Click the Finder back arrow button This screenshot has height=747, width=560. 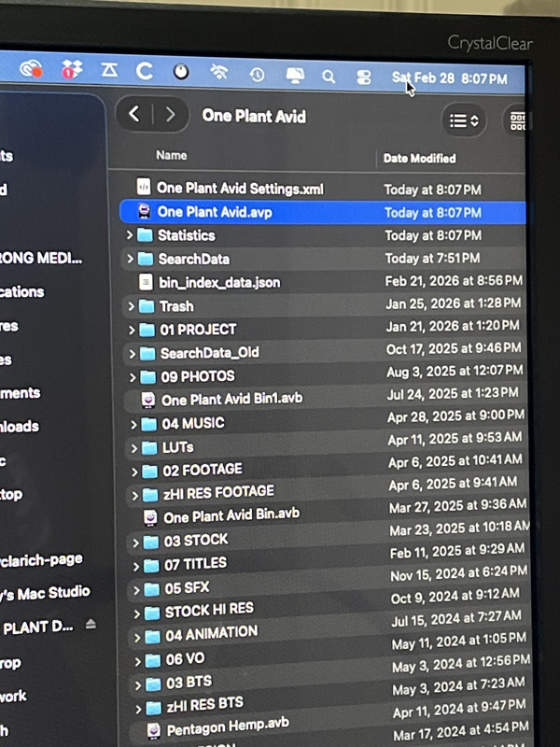click(134, 114)
